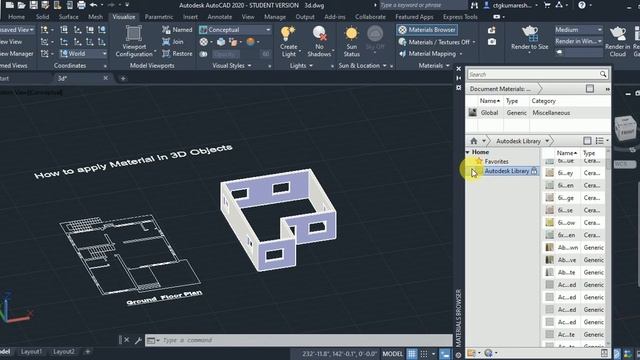This screenshot has width=640, height=360.
Task: Select Favorites in the library tree
Action: [x=496, y=161]
